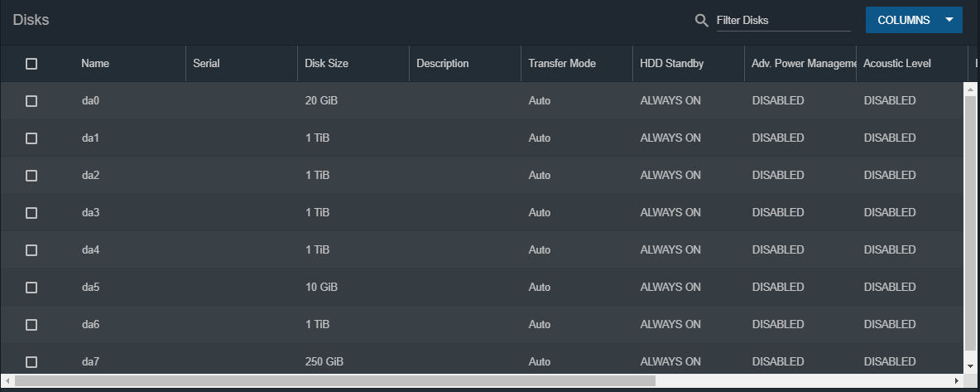Toggle the select-all checkbox in header
The image size is (980, 392).
tap(31, 63)
